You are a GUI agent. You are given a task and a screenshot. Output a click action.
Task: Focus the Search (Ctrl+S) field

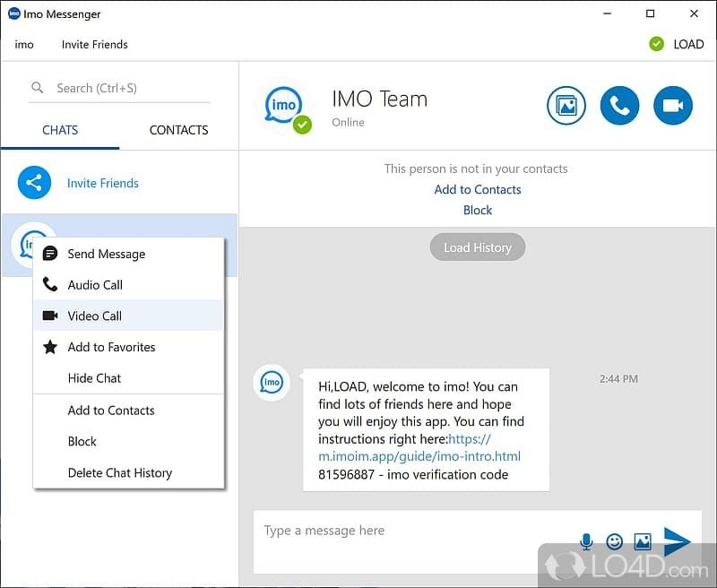tap(119, 88)
